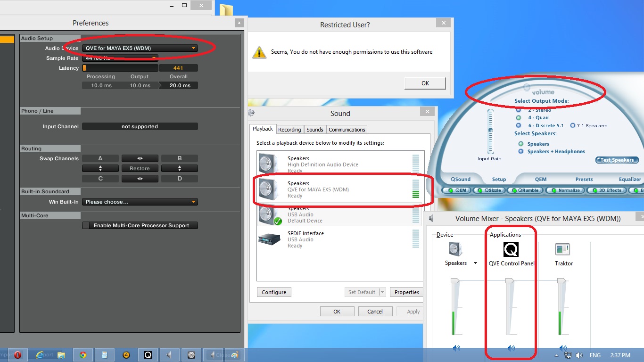644x362 pixels.
Task: Switch to Traktor via its round taskbar icon
Action: [191, 355]
